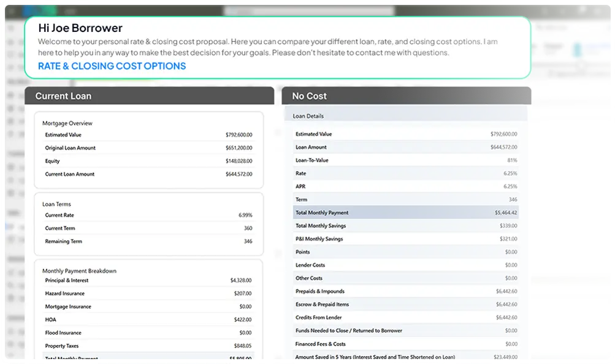Click the Loan Details section header
This screenshot has height=364, width=615.
(x=308, y=116)
